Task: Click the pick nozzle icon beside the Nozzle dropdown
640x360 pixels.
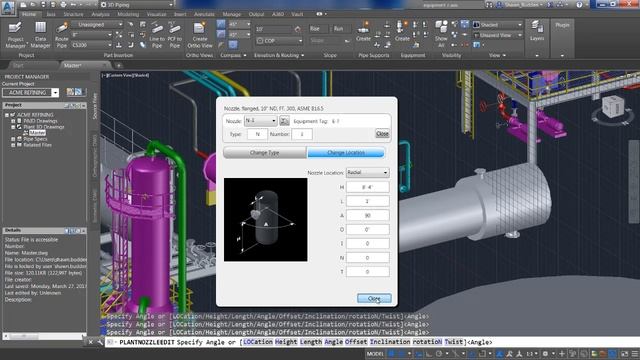Action: click(284, 121)
